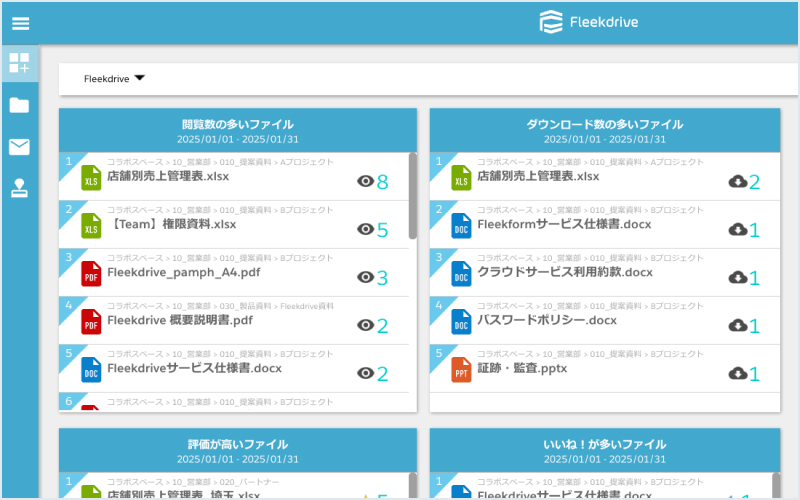Click breadcrumb path above rank 6 row

point(220,402)
